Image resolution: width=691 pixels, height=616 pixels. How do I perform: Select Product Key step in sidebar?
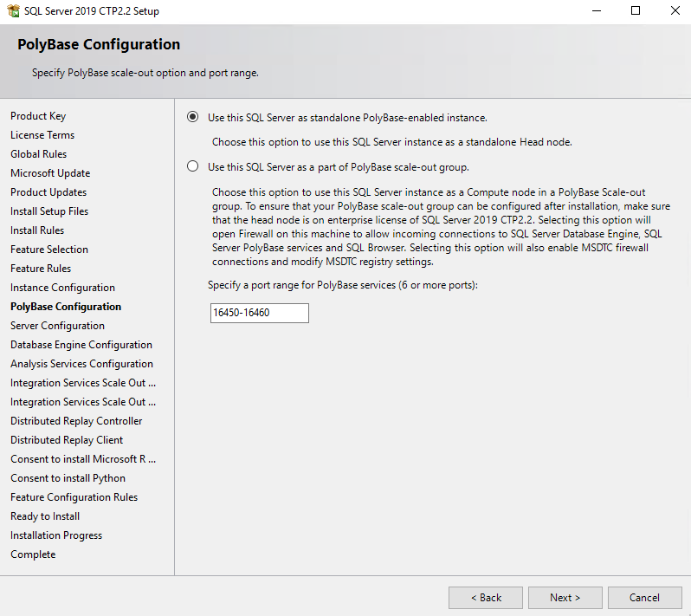click(x=38, y=116)
